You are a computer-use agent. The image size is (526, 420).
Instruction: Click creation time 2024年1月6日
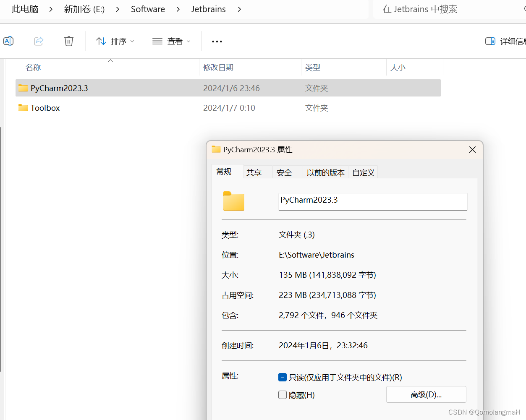323,345
